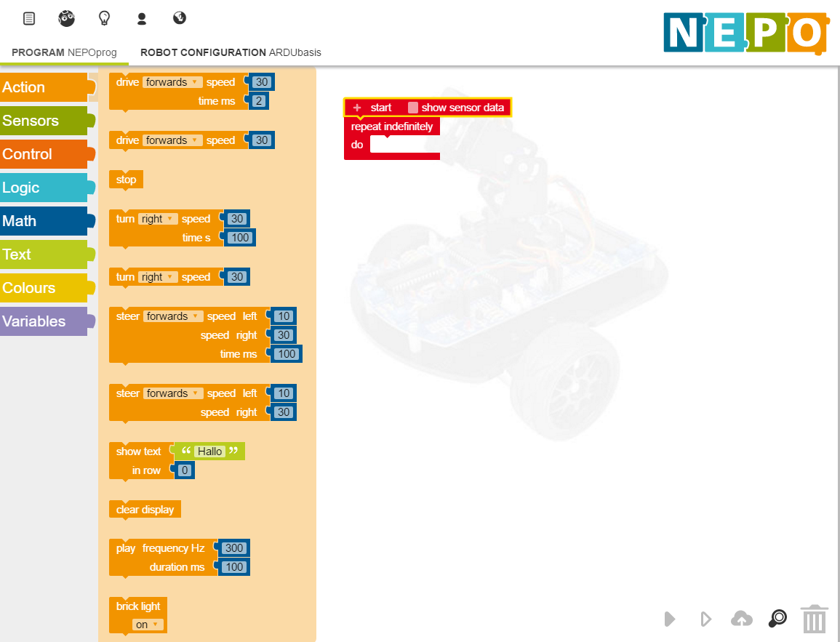Open the Text block category
840x642 pixels.
coord(47,254)
